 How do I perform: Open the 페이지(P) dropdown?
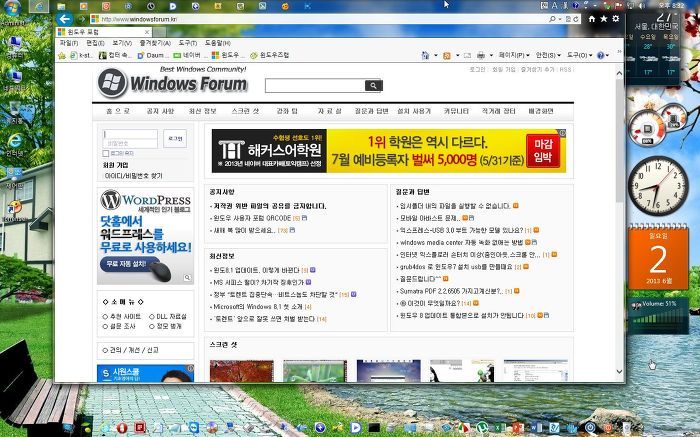514,55
